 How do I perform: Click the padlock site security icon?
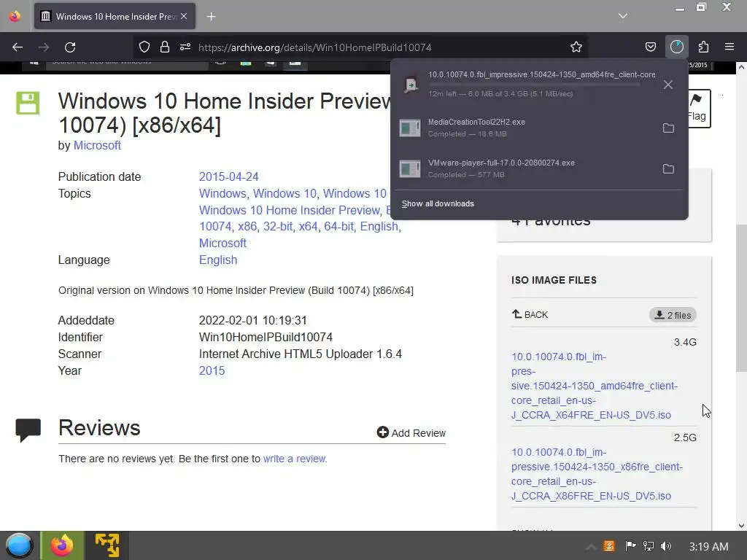[165, 47]
